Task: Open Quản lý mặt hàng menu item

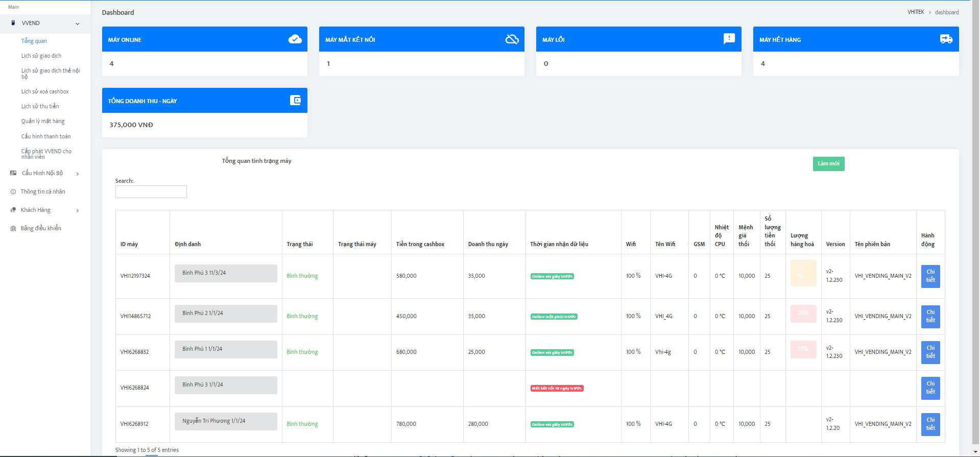Action: pos(43,121)
